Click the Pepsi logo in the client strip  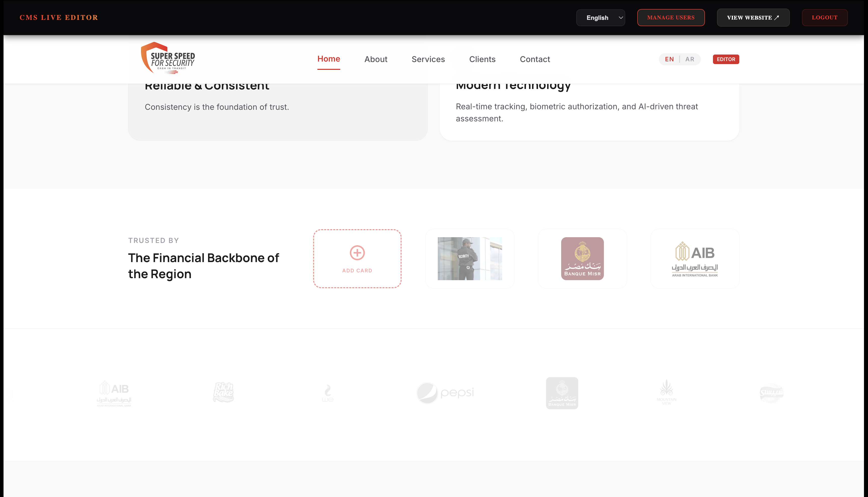tap(446, 393)
